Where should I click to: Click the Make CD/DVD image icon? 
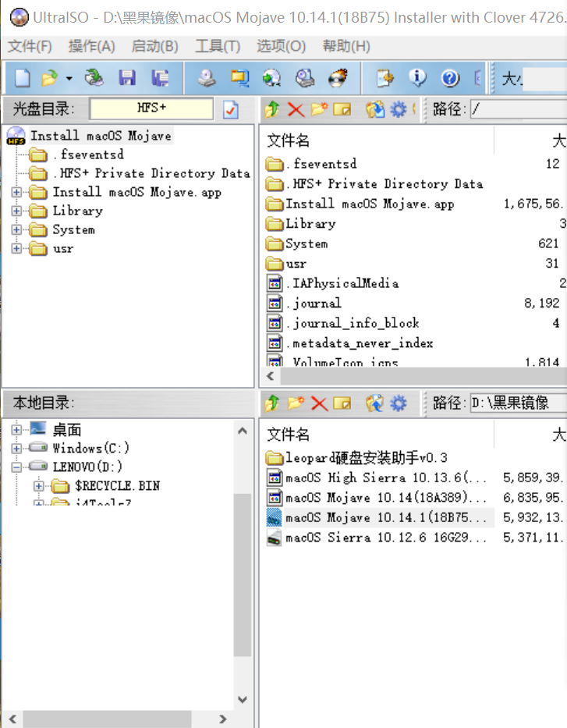[x=207, y=78]
